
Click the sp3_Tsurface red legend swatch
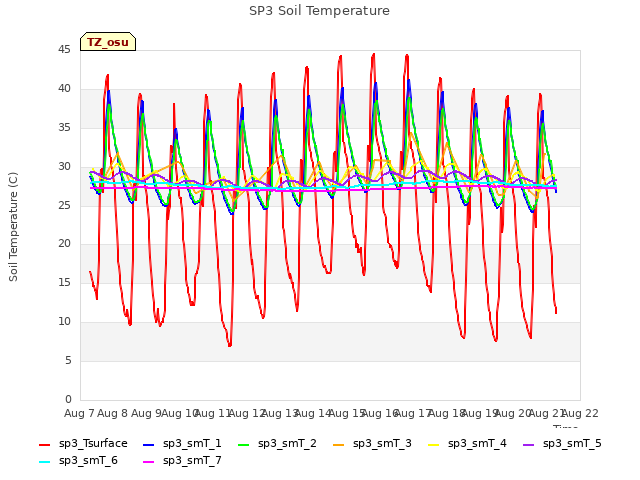[44, 444]
